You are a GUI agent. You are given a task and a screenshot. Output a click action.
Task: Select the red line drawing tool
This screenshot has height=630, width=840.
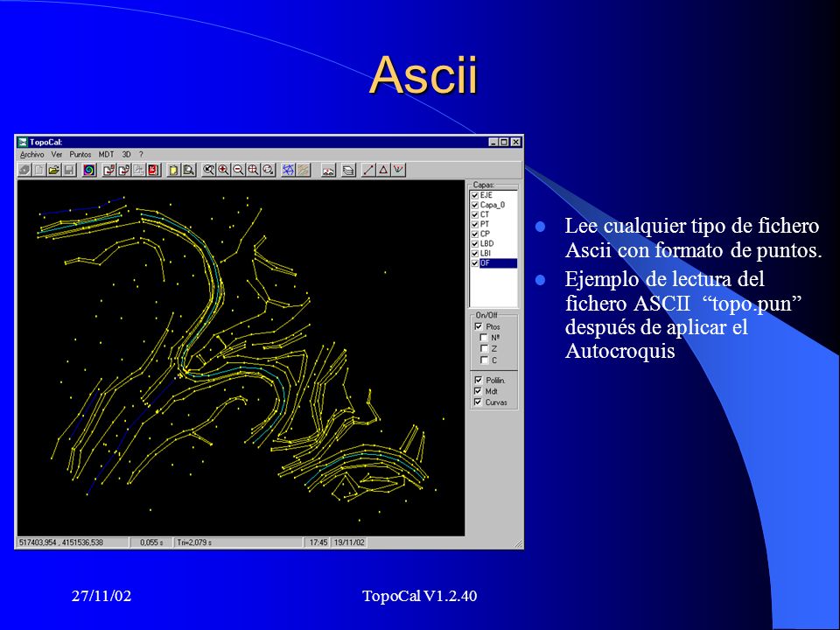click(368, 170)
